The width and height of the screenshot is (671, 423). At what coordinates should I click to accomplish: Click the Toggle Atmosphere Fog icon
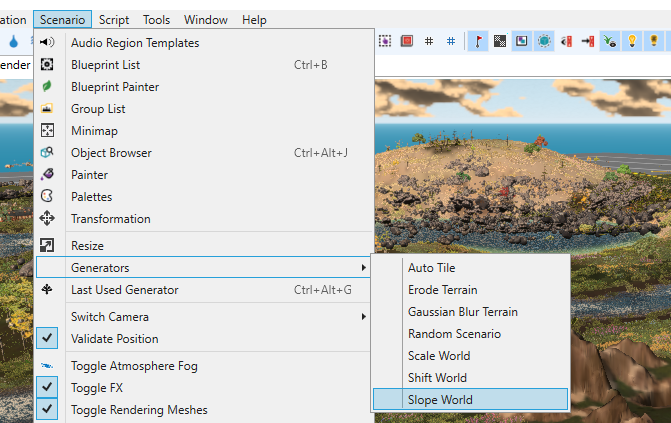click(x=47, y=366)
